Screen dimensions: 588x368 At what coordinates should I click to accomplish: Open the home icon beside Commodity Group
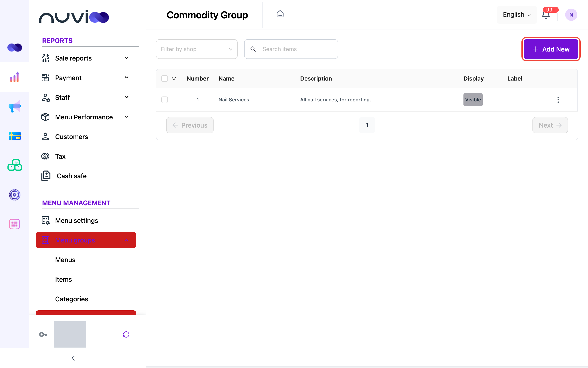click(x=280, y=14)
